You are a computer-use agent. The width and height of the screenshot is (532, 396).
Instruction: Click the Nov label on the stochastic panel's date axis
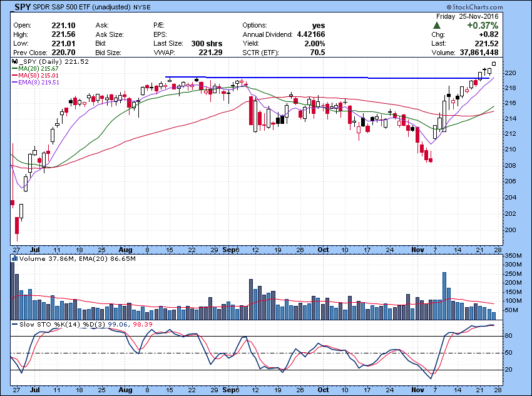point(417,390)
